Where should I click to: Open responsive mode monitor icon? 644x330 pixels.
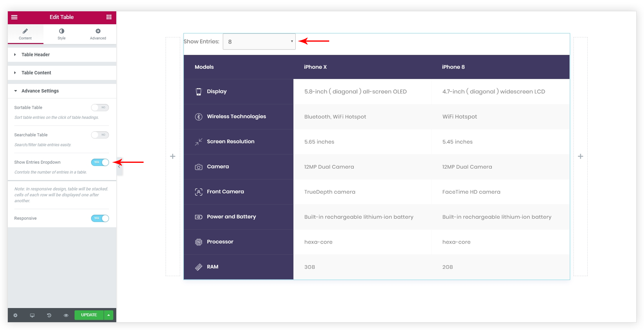coord(32,315)
